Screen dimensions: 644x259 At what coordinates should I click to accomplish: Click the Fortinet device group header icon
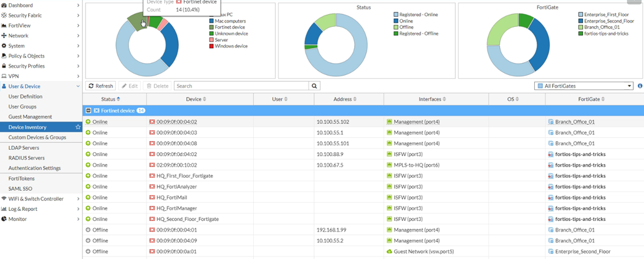97,110
